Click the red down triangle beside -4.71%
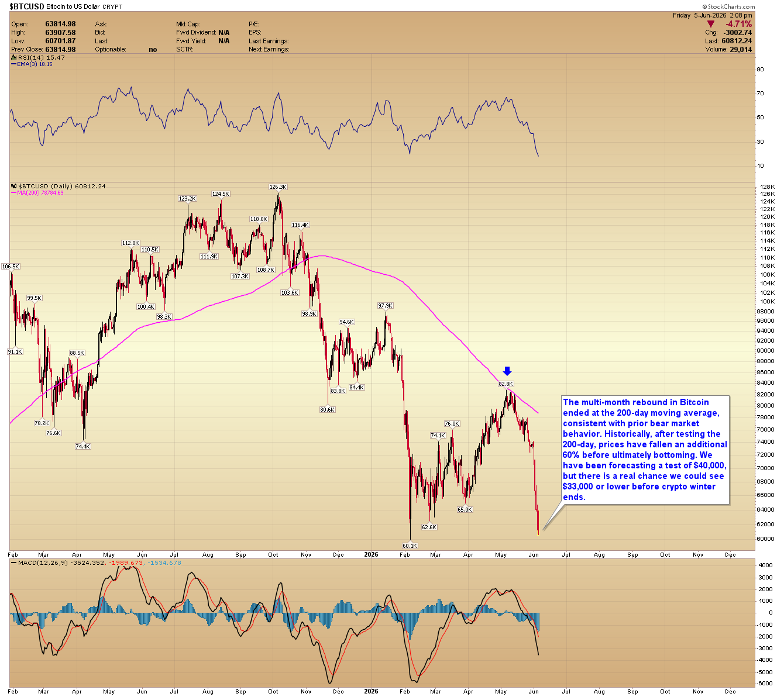 coord(711,24)
